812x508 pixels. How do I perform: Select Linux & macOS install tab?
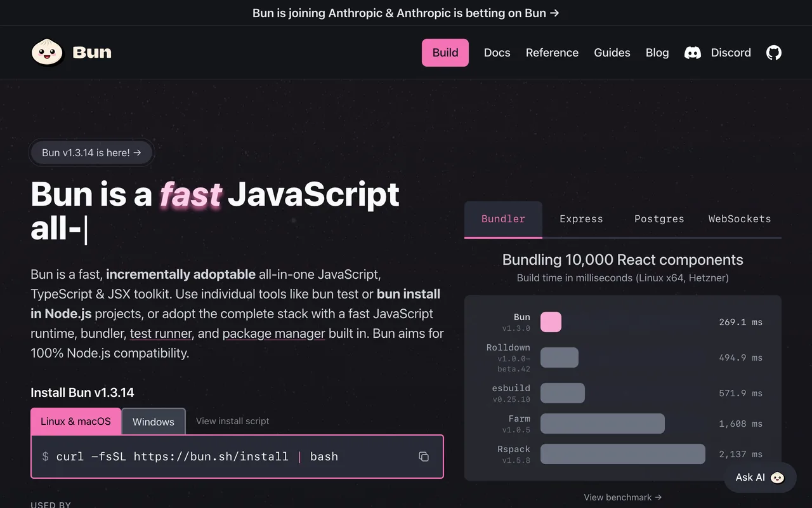[75, 422]
